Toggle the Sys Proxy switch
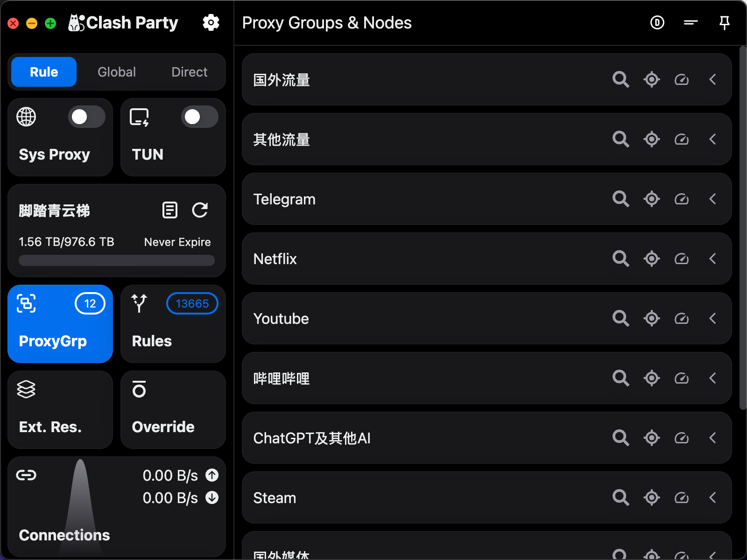 (x=86, y=117)
